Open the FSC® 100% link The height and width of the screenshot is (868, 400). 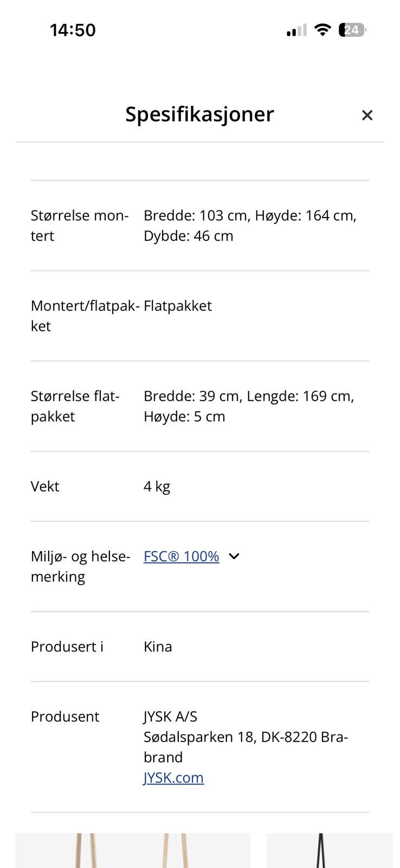click(181, 556)
